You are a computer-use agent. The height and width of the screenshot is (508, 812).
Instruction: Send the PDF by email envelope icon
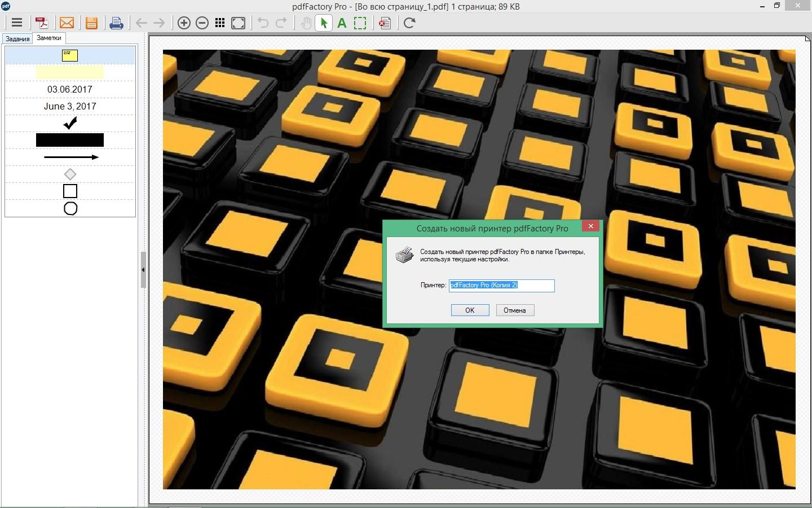pyautogui.click(x=67, y=23)
